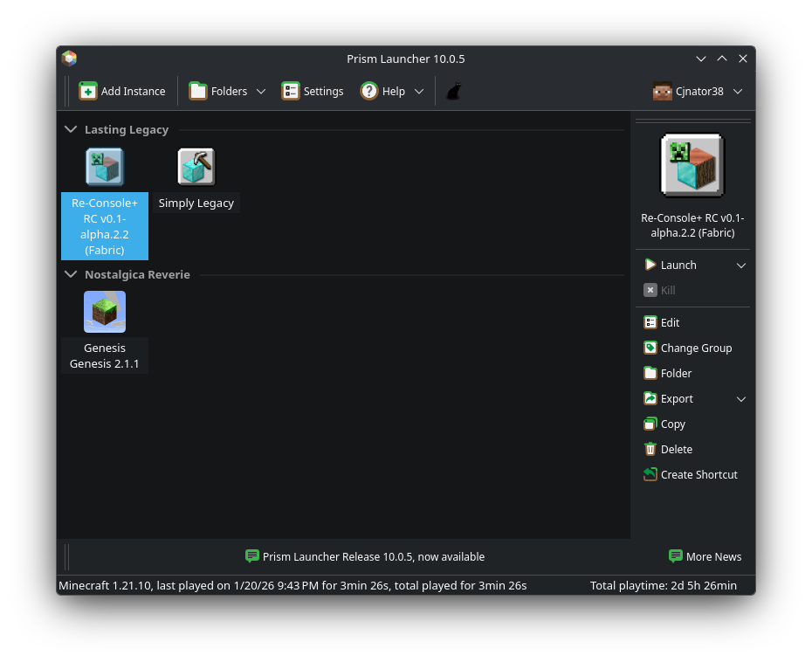Click the Change Group icon
812x662 pixels.
pyautogui.click(x=649, y=348)
